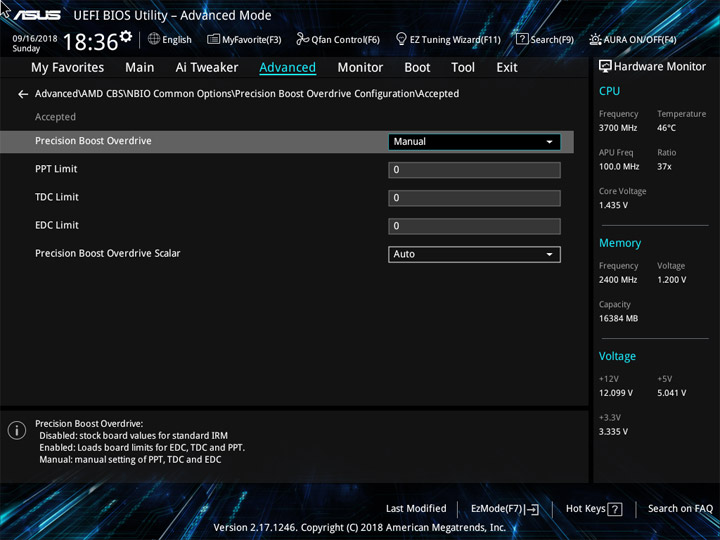Screen dimensions: 720x540
Task: Open the Precision Boost Overdrive dropdown
Action: 474,142
